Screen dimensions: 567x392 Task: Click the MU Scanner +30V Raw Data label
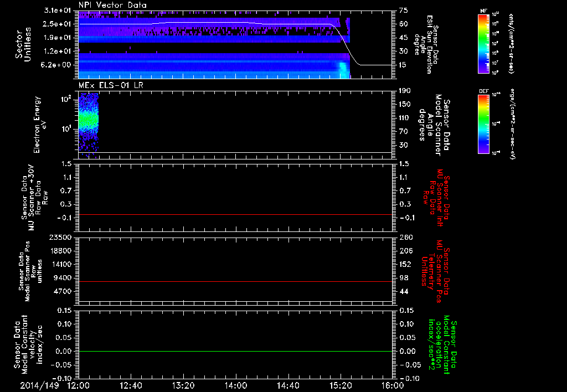(34, 198)
